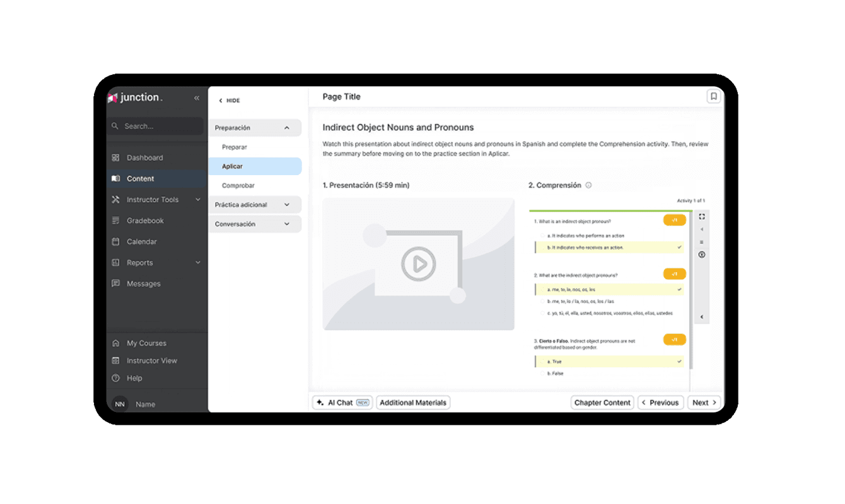Select option b 'me, te, lo / la' answer
The image size is (845, 504).
[580, 301]
